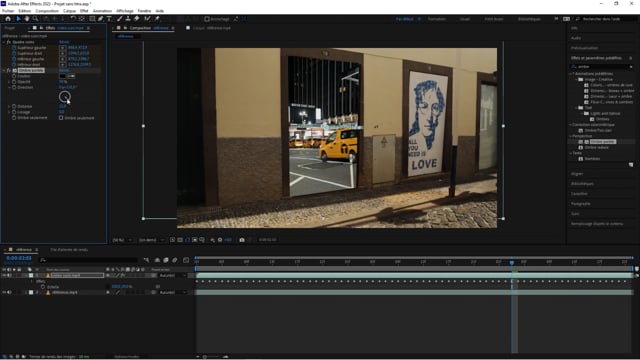
Task: Collapse the Perspective category in effects list
Action: 571,136
